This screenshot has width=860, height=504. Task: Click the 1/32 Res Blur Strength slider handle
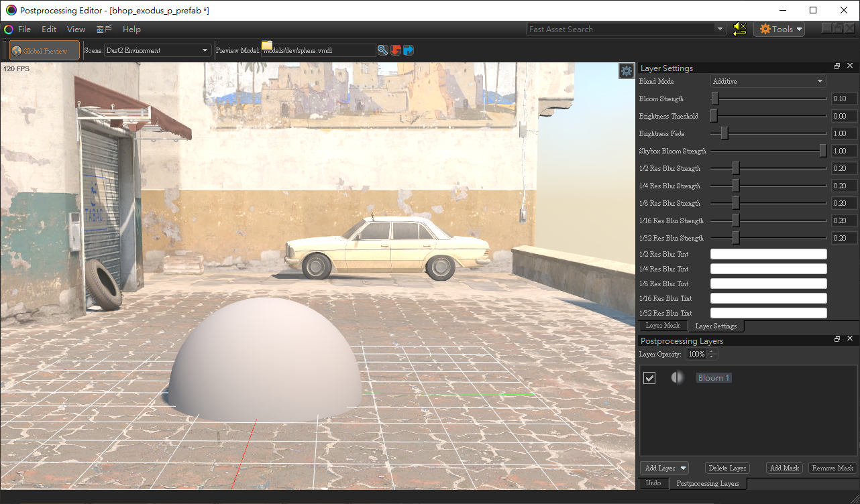point(736,238)
